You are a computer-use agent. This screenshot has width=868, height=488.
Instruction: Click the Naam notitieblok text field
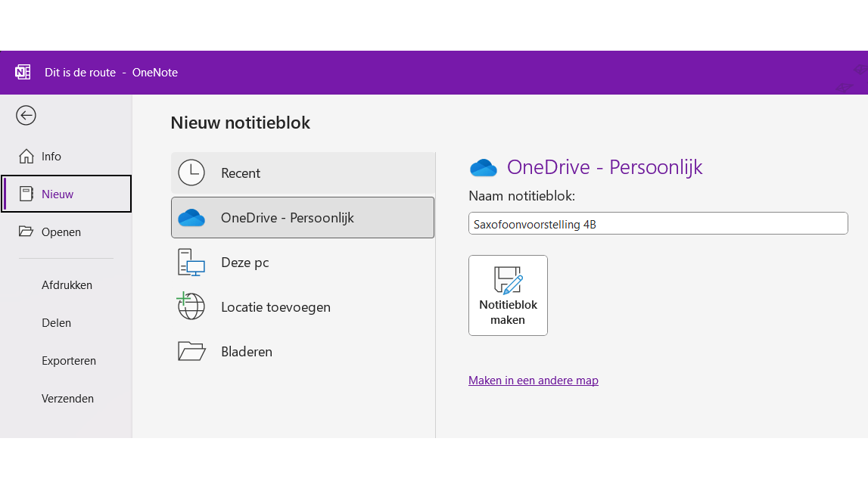coord(658,224)
